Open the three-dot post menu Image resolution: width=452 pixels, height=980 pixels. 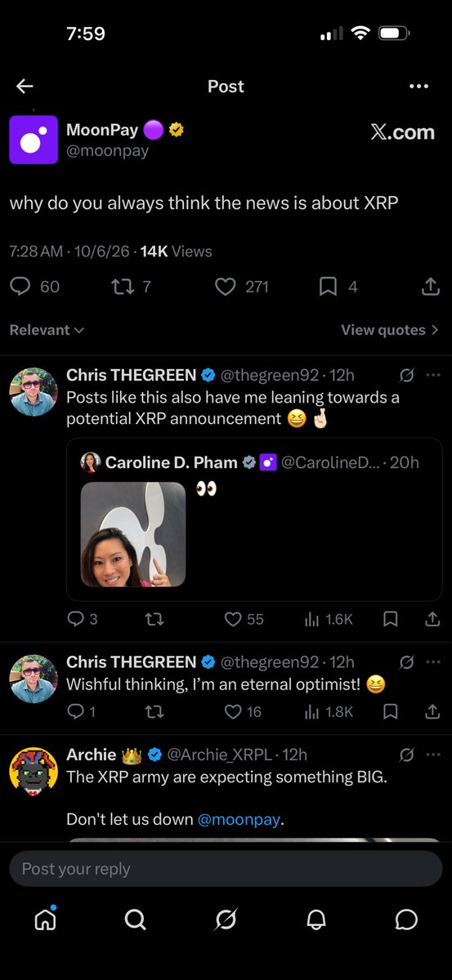tap(418, 87)
